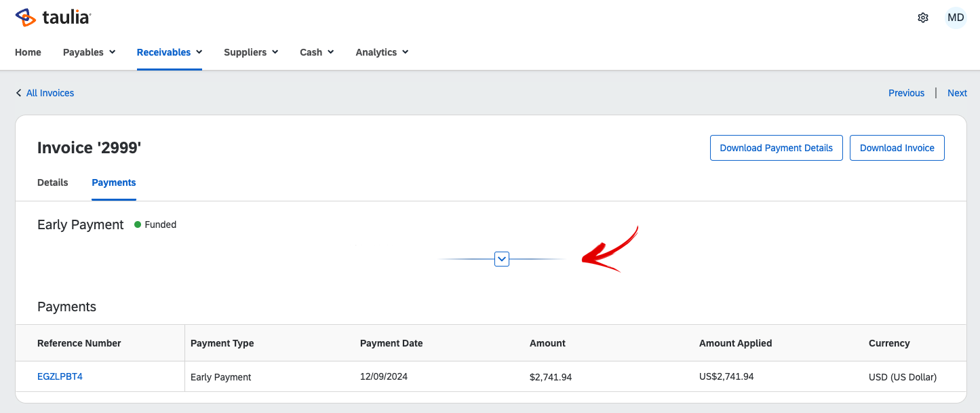Click the back arrow beside All Invoices

pos(19,93)
